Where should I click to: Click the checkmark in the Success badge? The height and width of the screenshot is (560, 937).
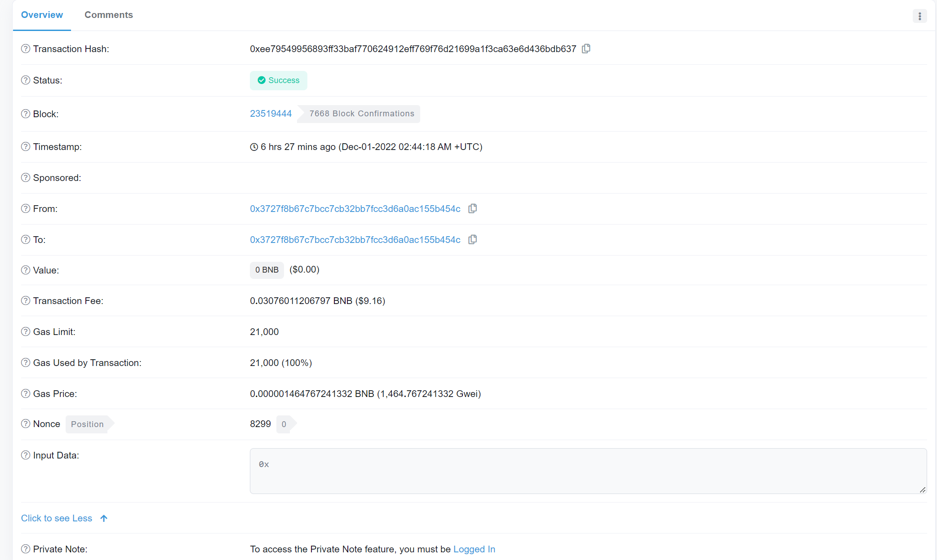(x=261, y=80)
